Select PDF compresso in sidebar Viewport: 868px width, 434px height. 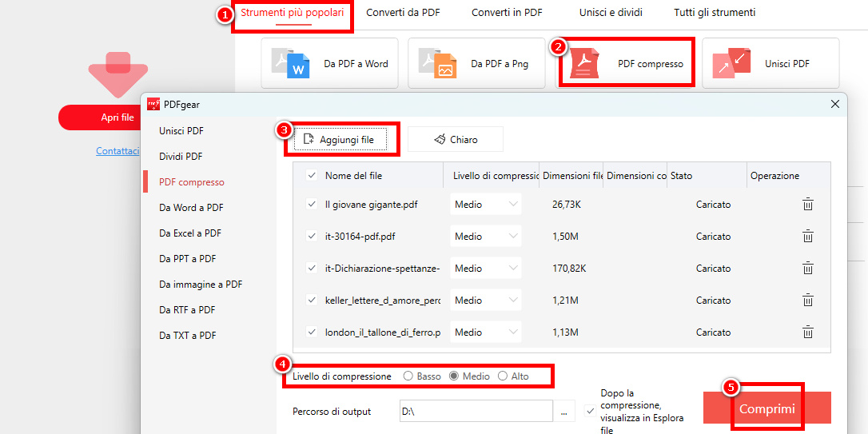pyautogui.click(x=192, y=182)
